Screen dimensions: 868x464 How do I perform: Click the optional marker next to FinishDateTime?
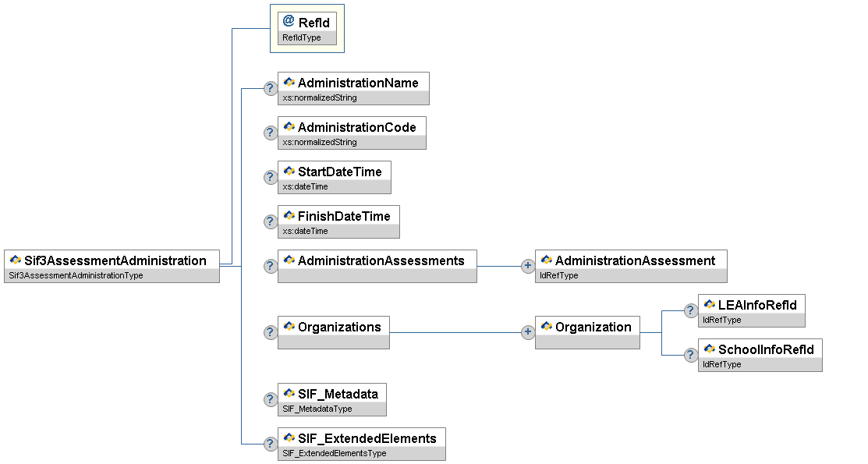click(x=271, y=221)
